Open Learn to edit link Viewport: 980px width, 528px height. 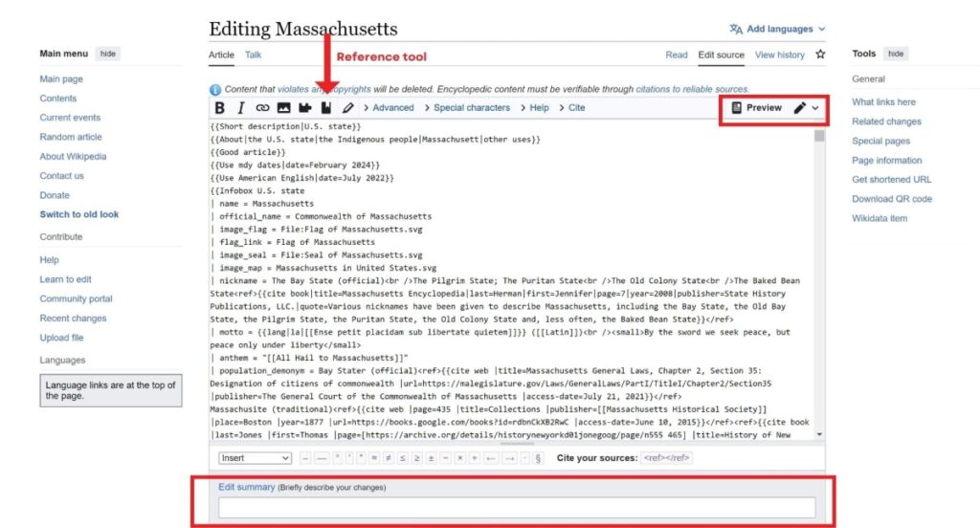[x=66, y=279]
